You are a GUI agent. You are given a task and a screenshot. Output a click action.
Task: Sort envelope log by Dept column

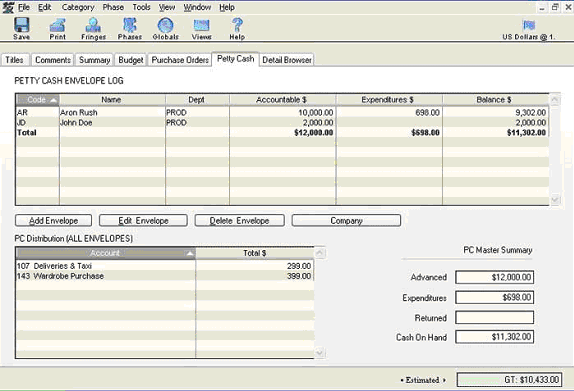click(x=197, y=100)
